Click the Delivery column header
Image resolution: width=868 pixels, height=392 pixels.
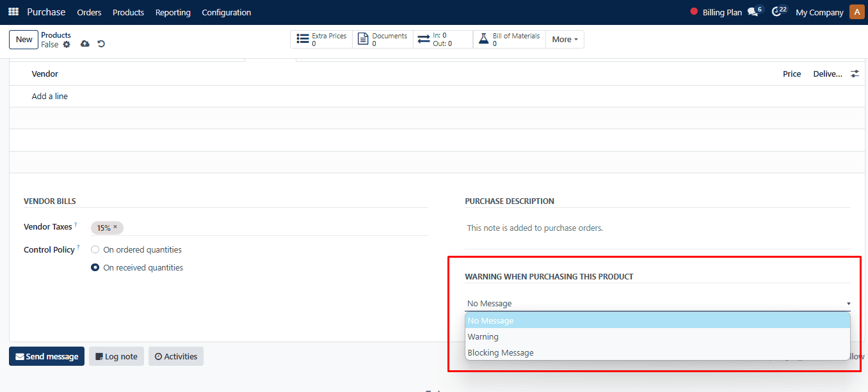click(x=828, y=74)
